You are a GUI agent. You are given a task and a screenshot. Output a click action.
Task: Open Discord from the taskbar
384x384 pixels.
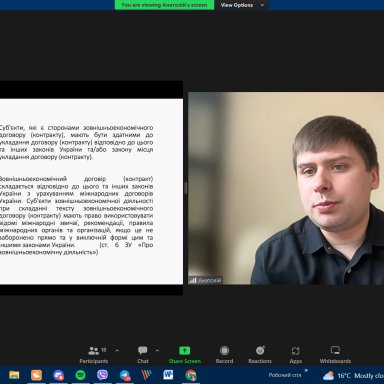[58, 375]
